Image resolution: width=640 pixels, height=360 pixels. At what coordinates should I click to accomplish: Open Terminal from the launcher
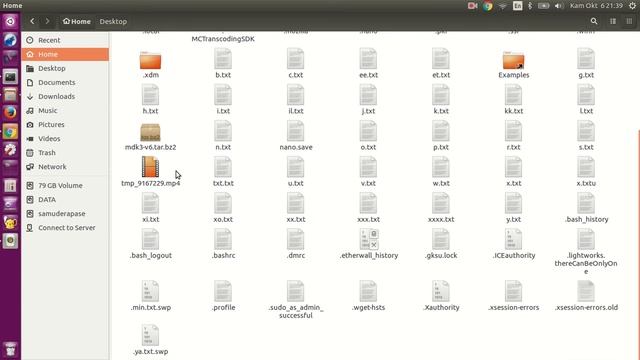pyautogui.click(x=10, y=77)
